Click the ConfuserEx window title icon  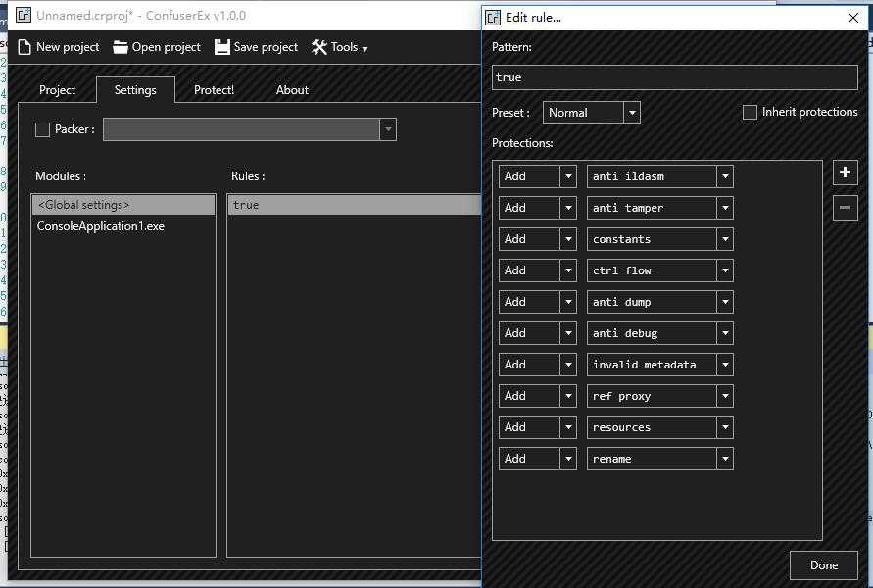[24, 15]
